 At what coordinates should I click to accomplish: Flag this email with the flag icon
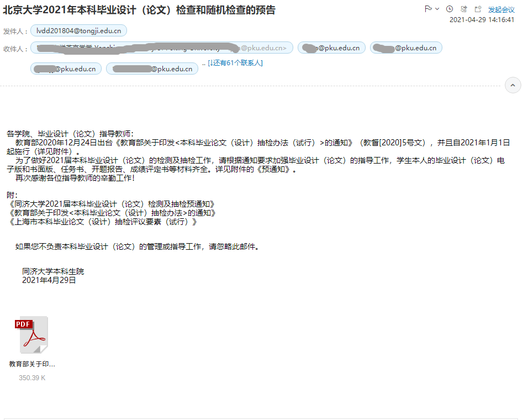428,9
